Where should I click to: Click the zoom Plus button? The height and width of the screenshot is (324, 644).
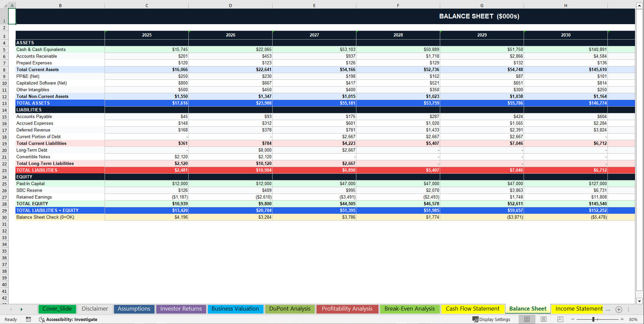click(x=622, y=319)
